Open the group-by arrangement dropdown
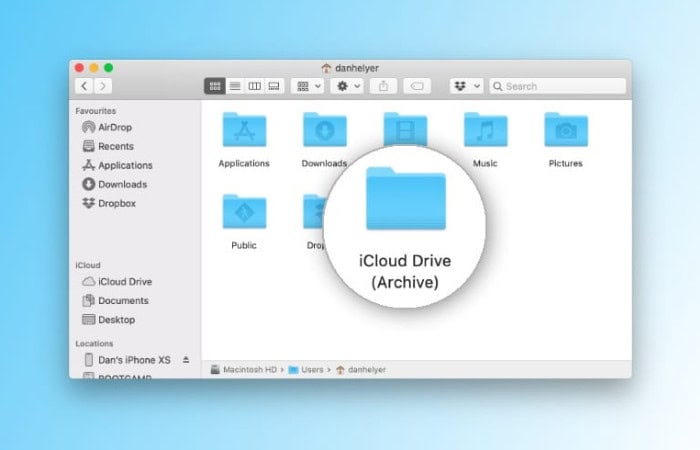700x450 pixels. point(308,86)
